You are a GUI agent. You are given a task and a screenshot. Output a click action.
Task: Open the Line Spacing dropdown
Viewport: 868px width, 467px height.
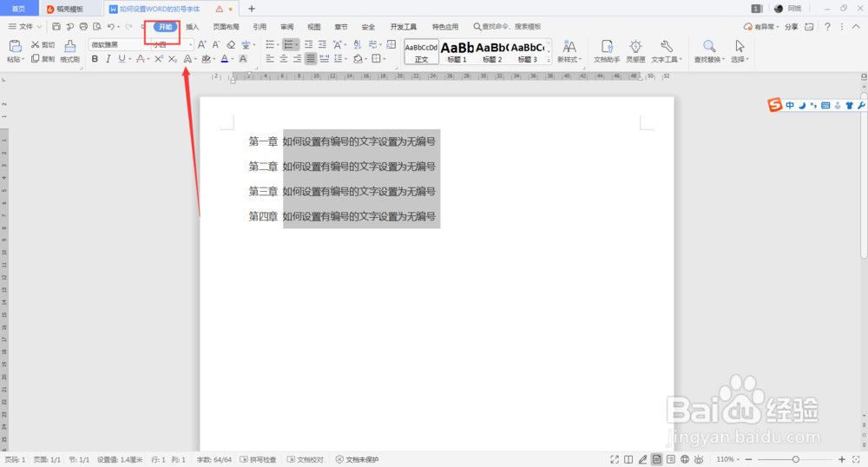pos(346,59)
